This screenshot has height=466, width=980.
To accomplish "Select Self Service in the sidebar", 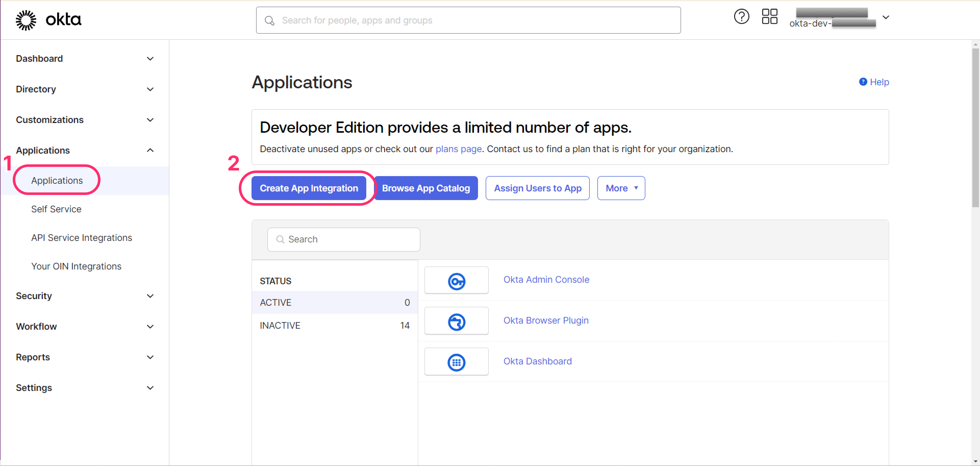I will click(x=56, y=209).
